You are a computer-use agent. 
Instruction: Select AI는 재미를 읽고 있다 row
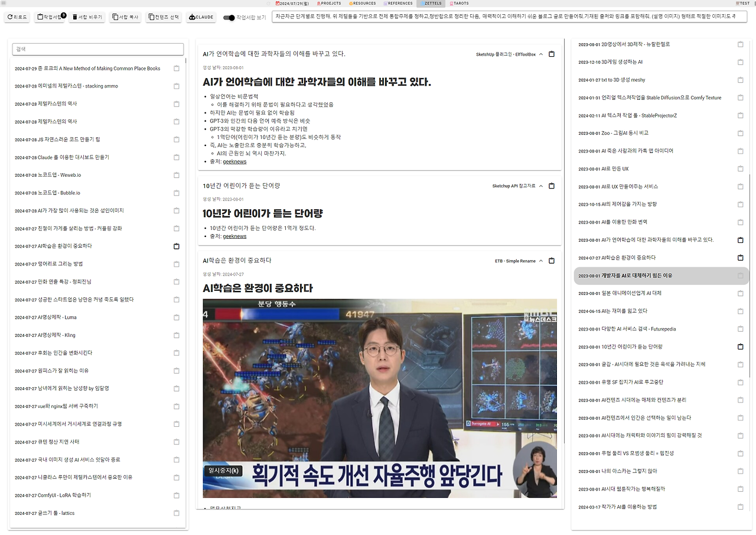(661, 311)
